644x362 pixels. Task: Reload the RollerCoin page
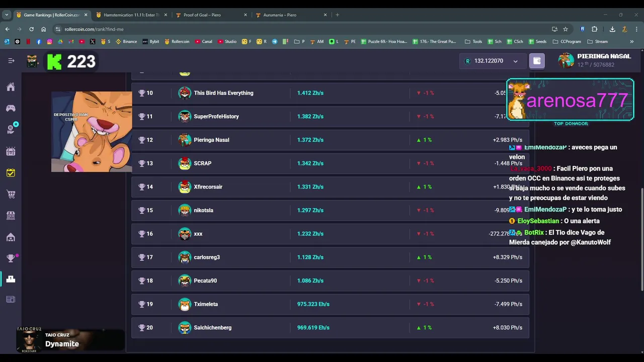pos(31,29)
